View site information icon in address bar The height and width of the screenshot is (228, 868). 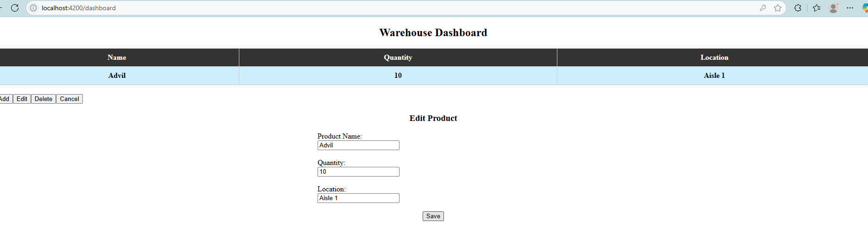[x=33, y=8]
